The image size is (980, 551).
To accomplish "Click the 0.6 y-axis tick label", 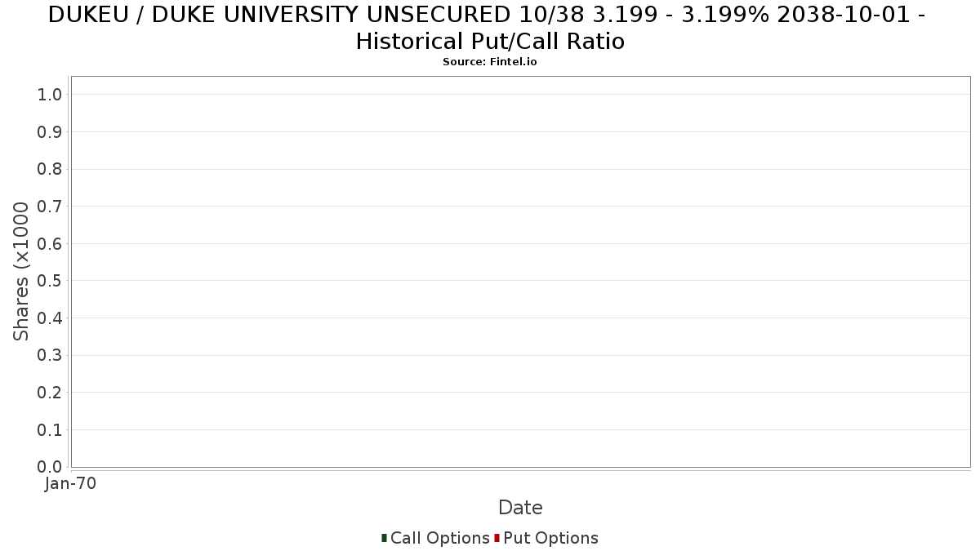I will point(50,243).
